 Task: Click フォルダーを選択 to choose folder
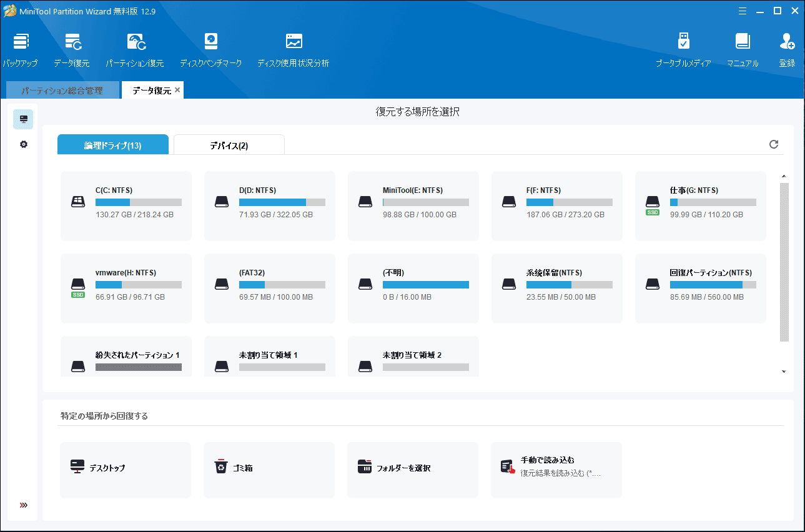(x=413, y=470)
